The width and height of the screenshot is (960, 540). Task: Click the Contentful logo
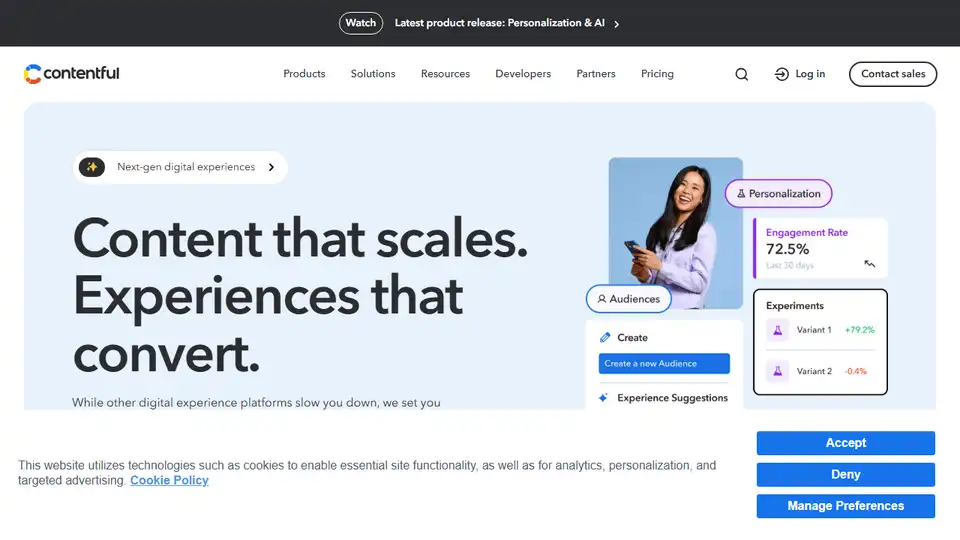(x=72, y=73)
